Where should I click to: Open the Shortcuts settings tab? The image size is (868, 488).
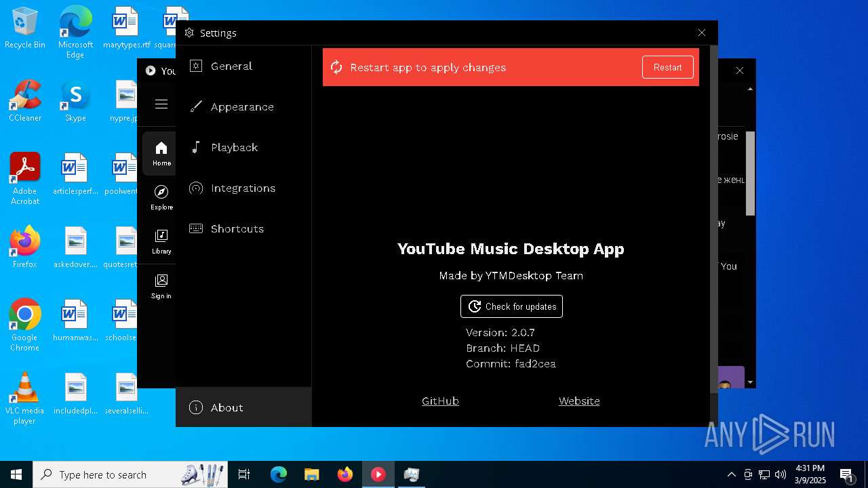tap(243, 228)
